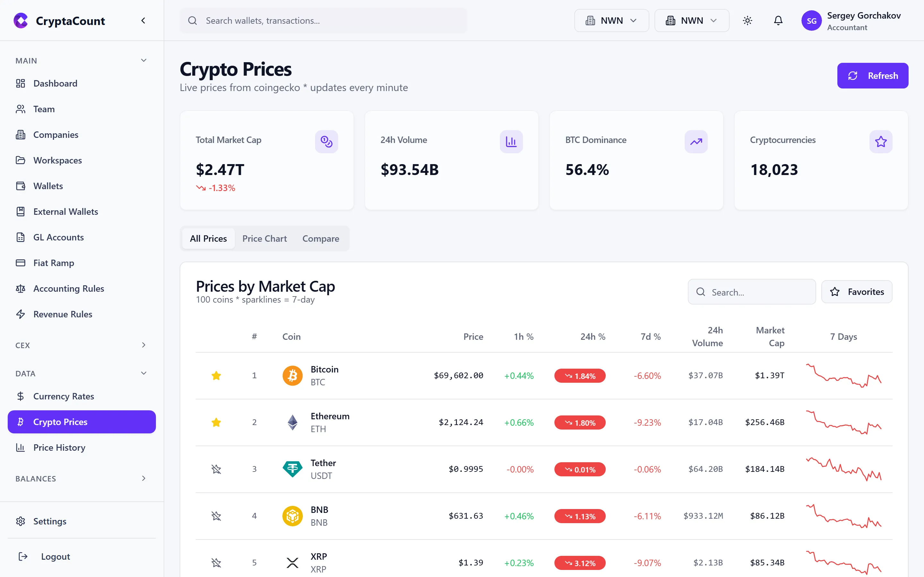Open the Compare tab

321,238
